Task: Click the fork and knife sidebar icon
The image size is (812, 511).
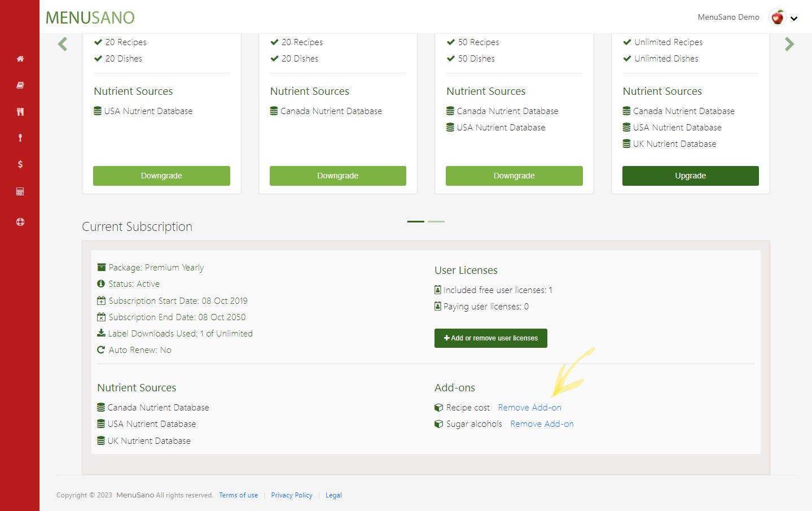Action: 20,112
